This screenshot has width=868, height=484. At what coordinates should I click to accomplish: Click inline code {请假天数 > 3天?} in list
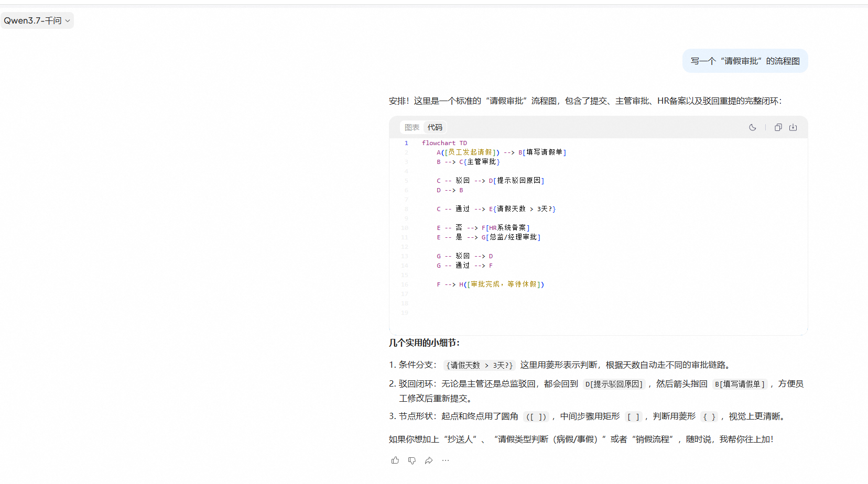[x=480, y=365]
